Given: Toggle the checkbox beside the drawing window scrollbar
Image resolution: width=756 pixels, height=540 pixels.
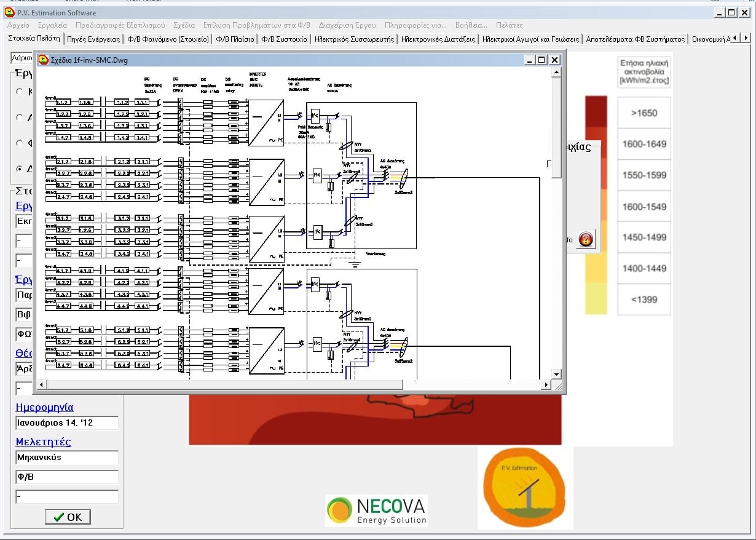Looking at the screenshot, I should click(549, 164).
